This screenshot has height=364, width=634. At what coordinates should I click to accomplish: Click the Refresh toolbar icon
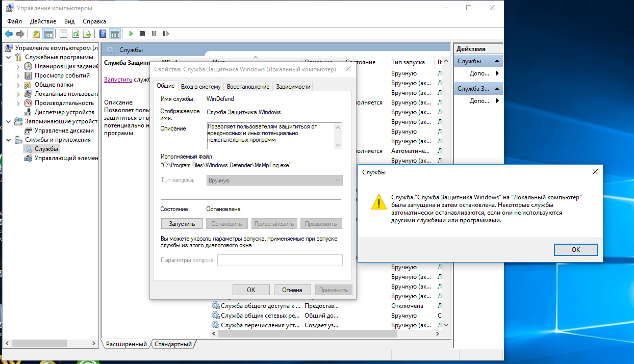pyautogui.click(x=75, y=34)
